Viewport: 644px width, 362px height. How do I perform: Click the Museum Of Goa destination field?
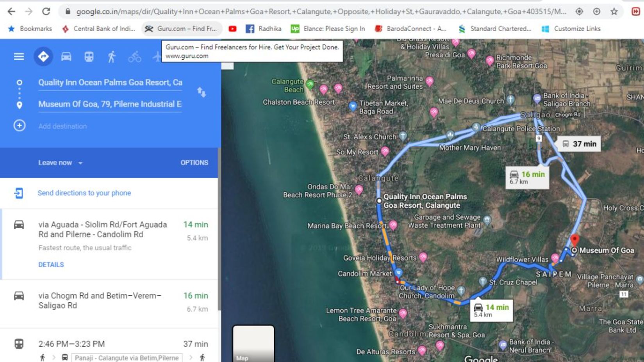pos(110,104)
